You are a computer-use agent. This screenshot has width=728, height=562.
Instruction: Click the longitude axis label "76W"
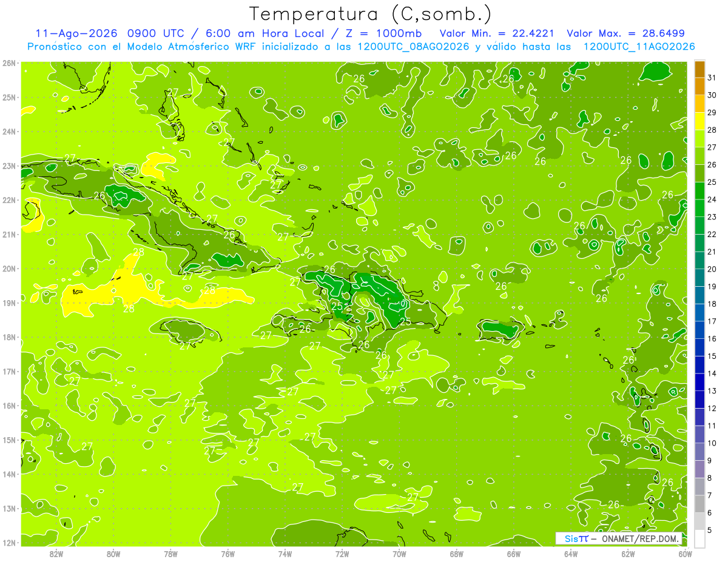[227, 554]
